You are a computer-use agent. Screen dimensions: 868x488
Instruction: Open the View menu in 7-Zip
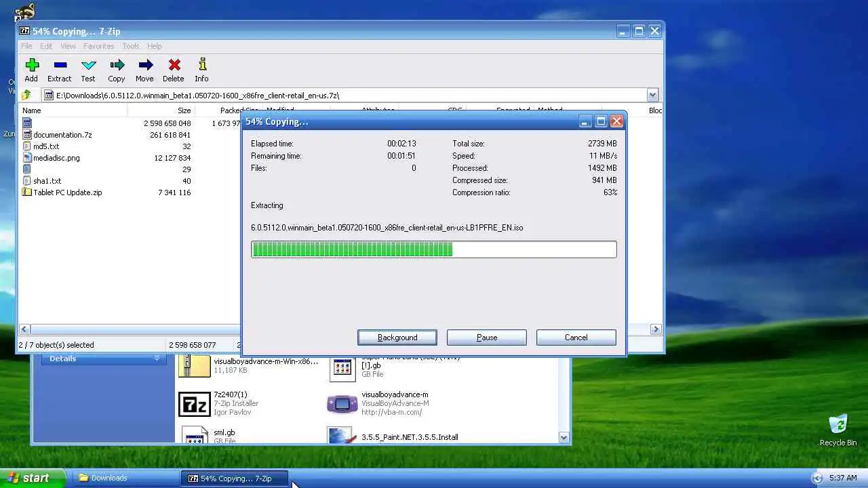[68, 46]
